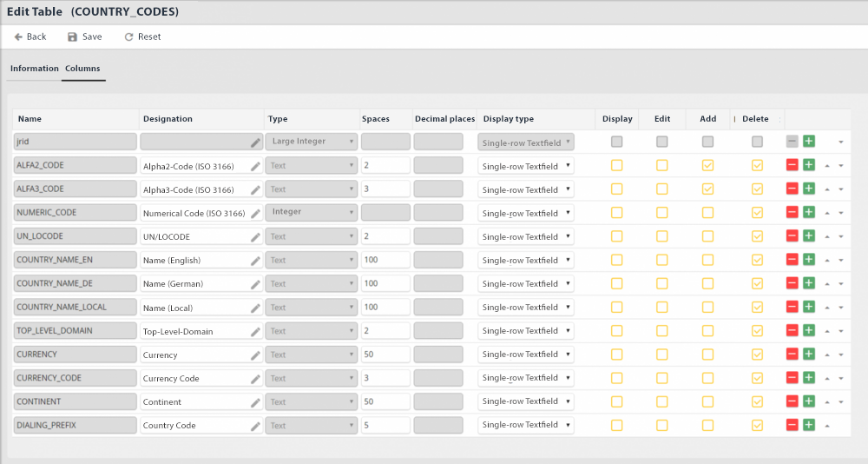Click Designation field containing Name (German)
The image size is (868, 464).
click(x=201, y=283)
